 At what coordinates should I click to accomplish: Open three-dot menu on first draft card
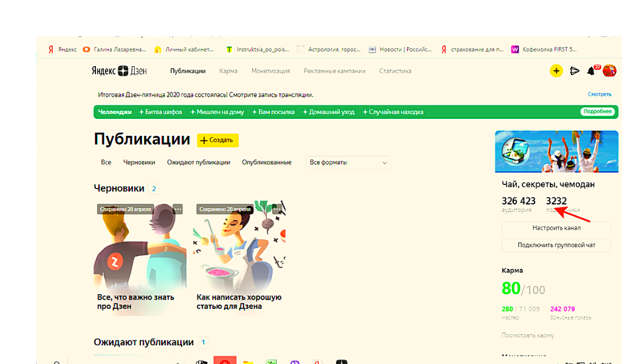click(x=178, y=209)
